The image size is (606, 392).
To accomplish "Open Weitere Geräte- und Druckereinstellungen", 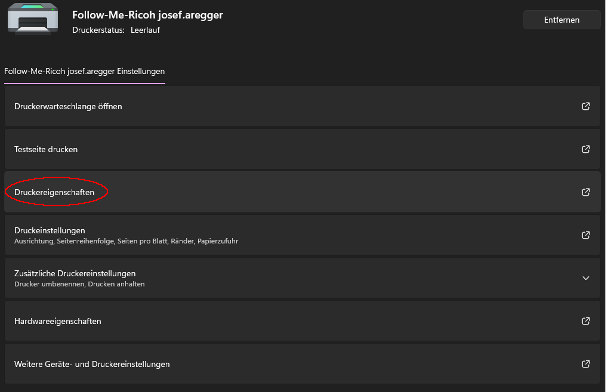I will (x=302, y=364).
